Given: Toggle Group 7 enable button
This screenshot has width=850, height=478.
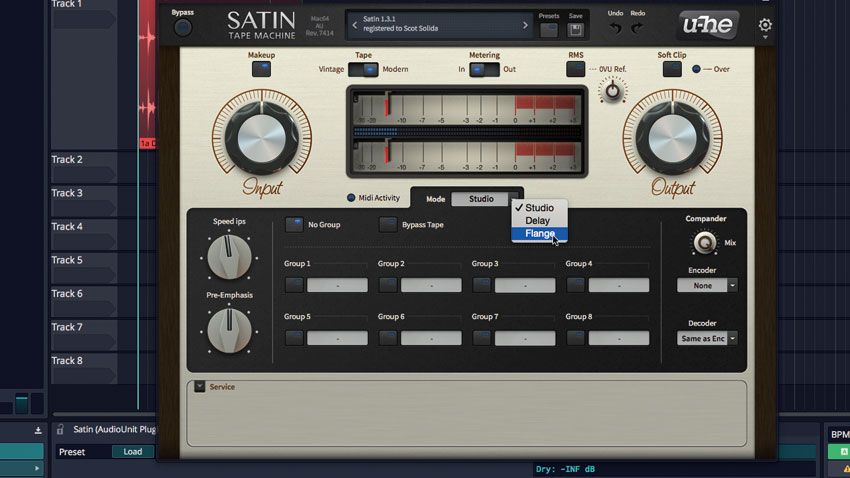Looking at the screenshot, I should [481, 338].
